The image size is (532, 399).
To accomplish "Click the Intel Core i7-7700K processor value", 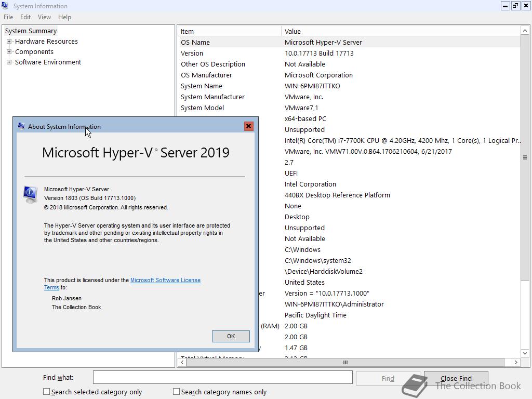I will point(402,140).
